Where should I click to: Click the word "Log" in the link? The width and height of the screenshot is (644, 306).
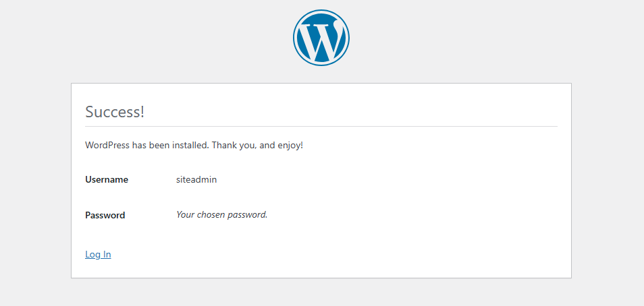(x=92, y=254)
